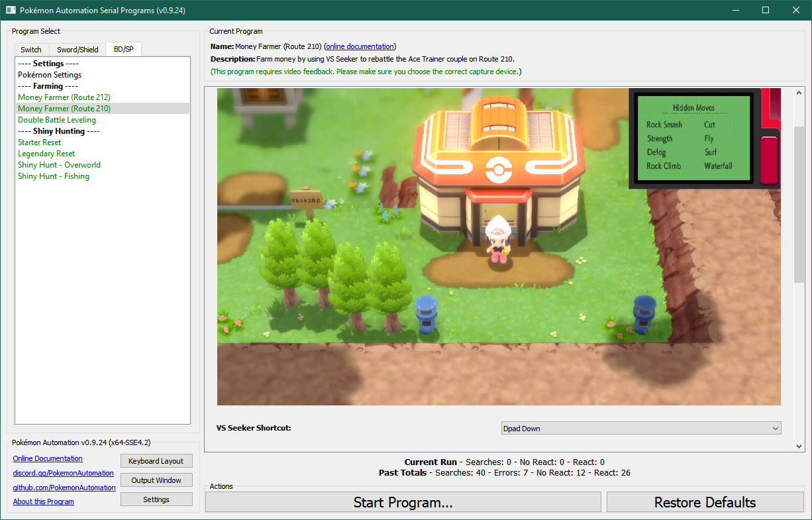This screenshot has height=520, width=812.
Task: Open Pokémon Settings in program list
Action: pyautogui.click(x=50, y=75)
